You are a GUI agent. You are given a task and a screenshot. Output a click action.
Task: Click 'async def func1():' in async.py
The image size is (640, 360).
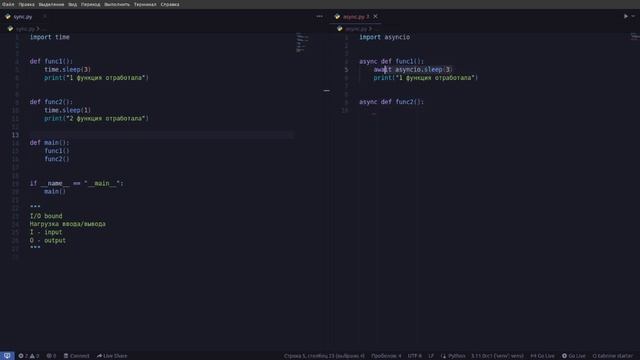pos(391,62)
